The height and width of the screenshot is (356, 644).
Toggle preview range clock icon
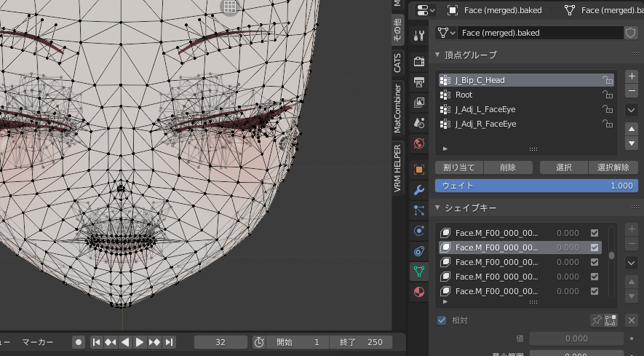[x=259, y=342]
